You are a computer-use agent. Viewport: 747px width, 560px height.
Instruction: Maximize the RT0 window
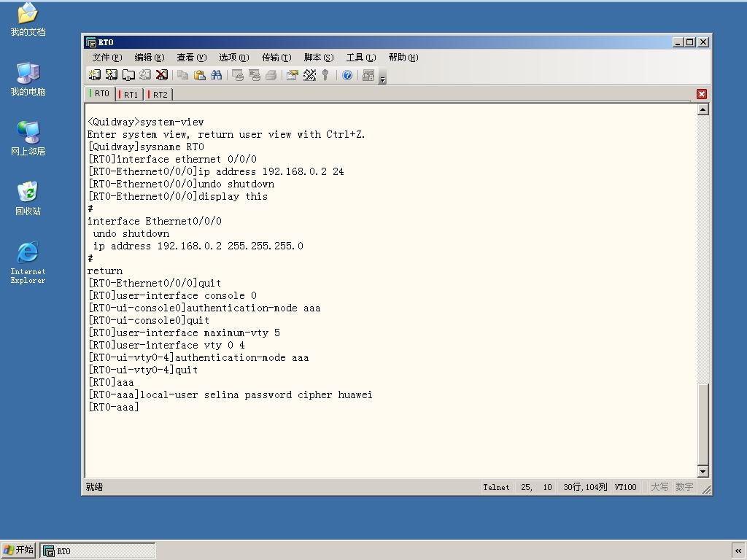tap(689, 42)
